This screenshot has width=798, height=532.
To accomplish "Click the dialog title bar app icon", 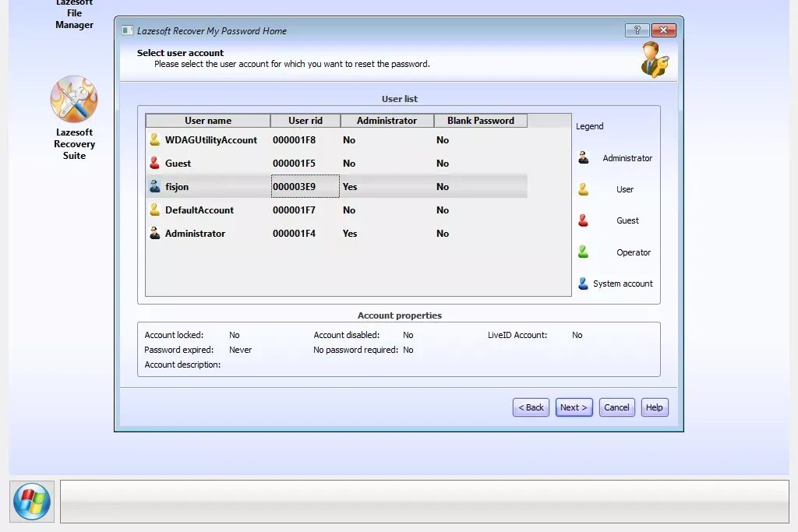I will 127,30.
